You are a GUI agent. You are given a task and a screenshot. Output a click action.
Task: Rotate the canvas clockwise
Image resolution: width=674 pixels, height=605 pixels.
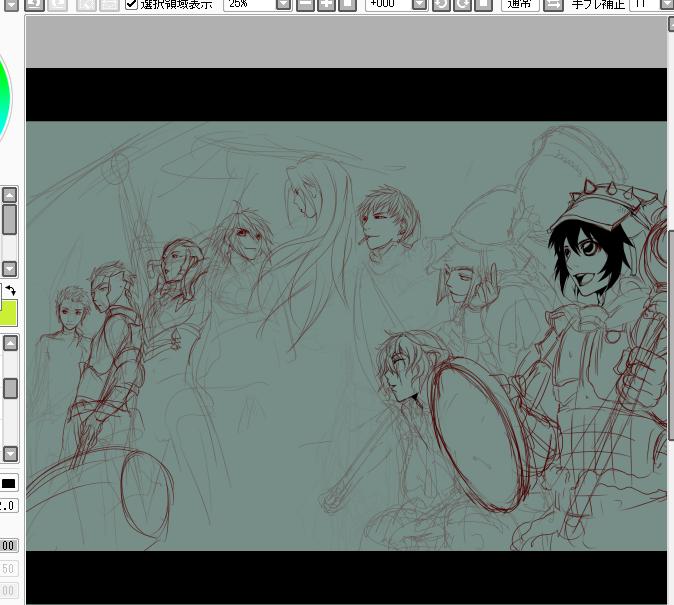(463, 4)
